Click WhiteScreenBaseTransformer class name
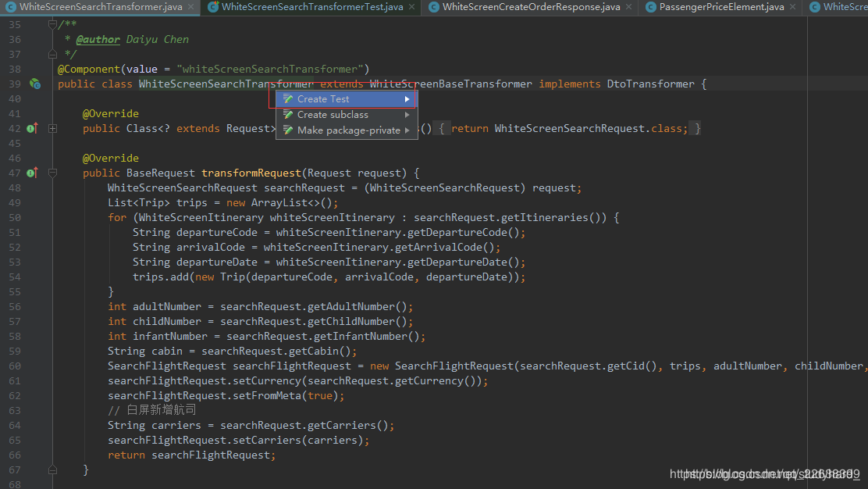 pyautogui.click(x=450, y=84)
